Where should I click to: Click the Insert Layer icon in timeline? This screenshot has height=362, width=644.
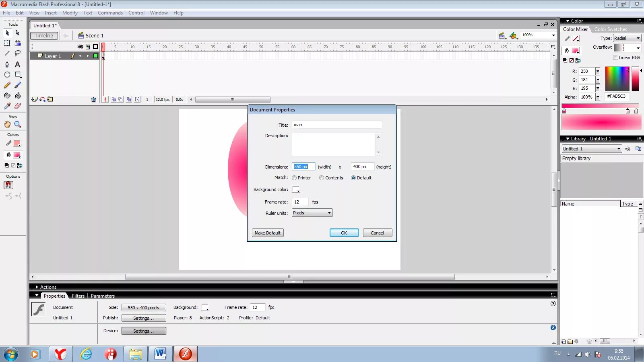(35, 99)
